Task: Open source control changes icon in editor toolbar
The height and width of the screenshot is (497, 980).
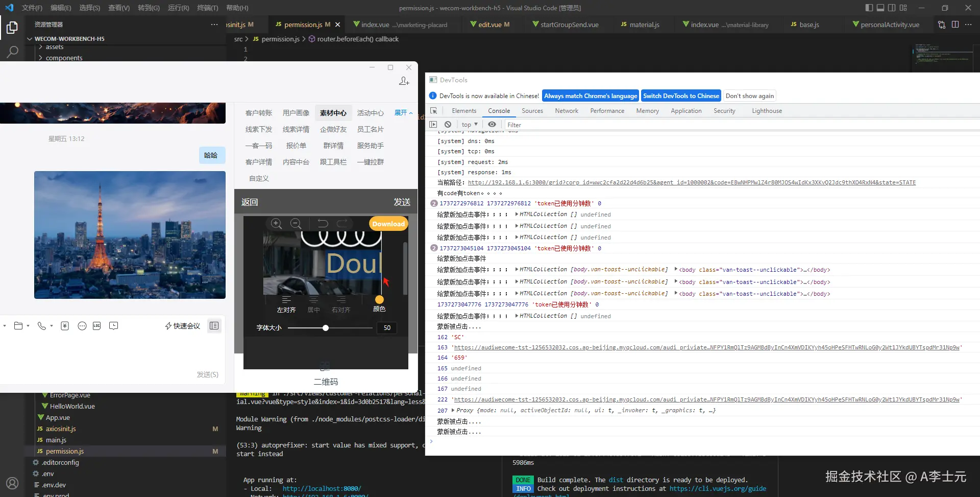Action: tap(942, 25)
